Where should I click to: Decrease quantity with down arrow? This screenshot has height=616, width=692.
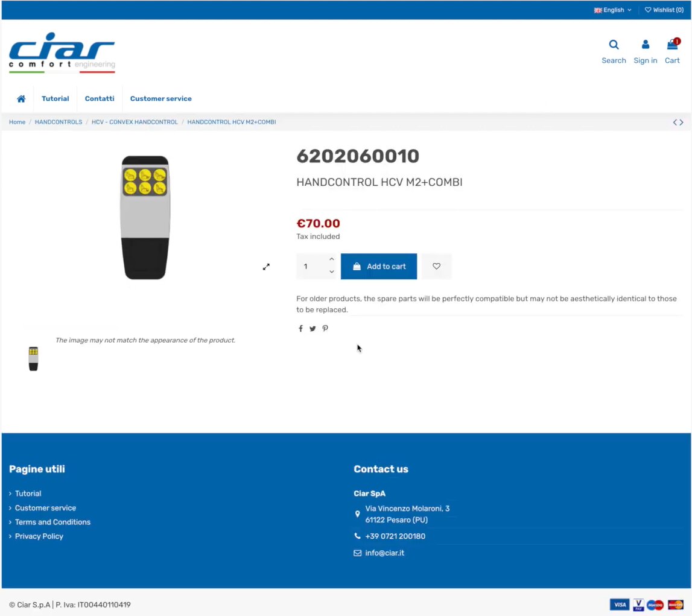332,272
